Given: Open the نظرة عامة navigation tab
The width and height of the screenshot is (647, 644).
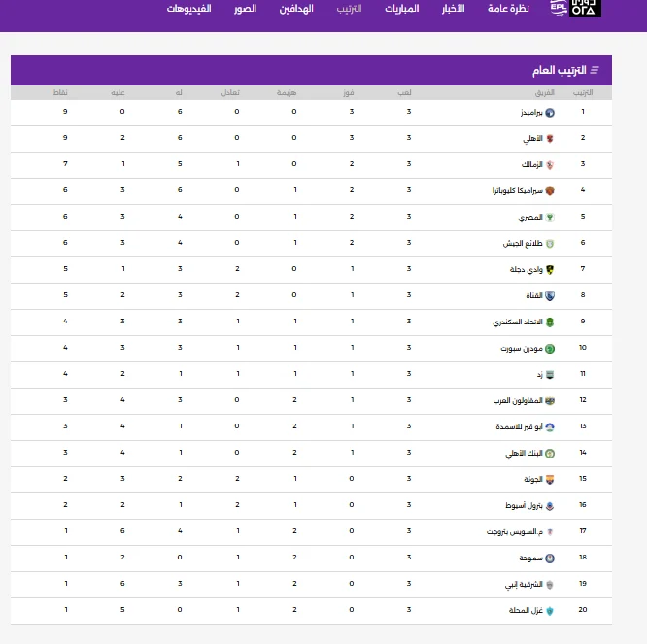Looking at the screenshot, I should coord(508,8).
